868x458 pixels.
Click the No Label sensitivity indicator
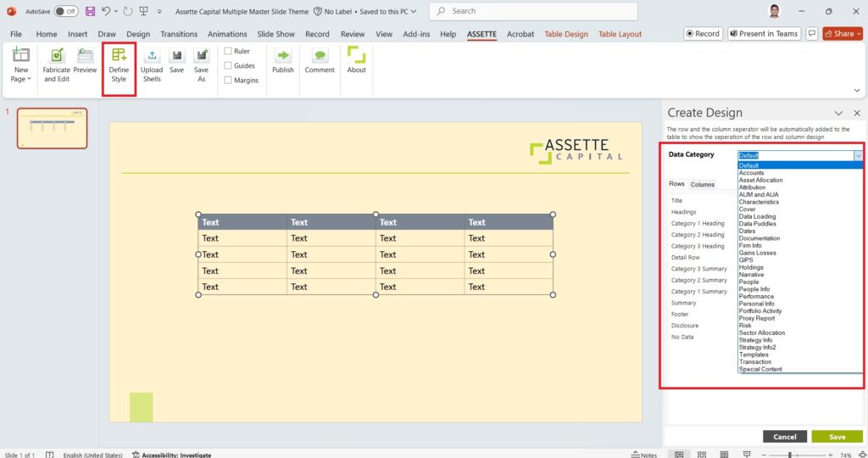[332, 11]
